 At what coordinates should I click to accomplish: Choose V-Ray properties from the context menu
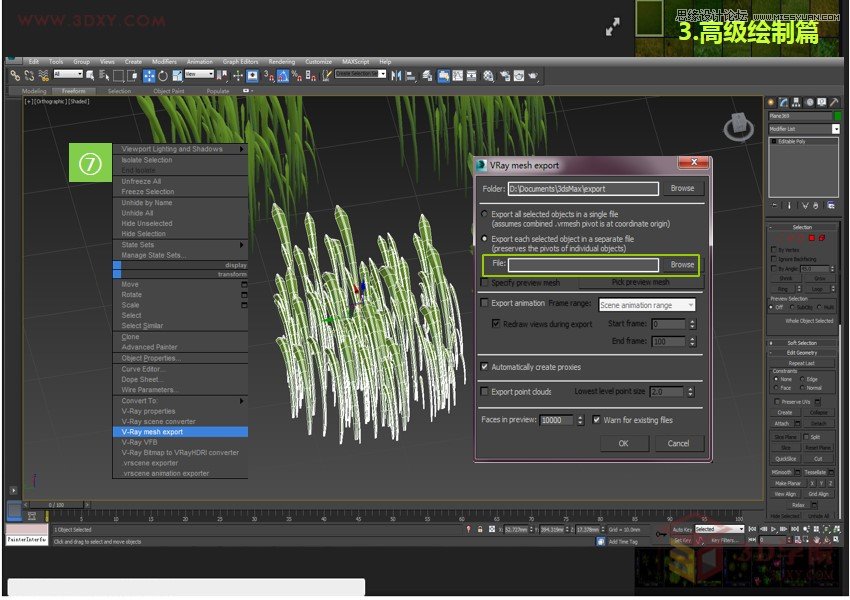point(148,411)
